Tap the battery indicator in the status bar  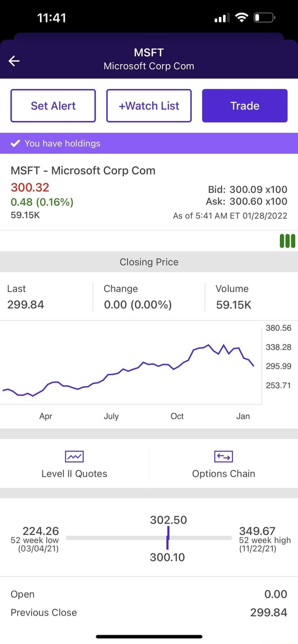click(264, 18)
